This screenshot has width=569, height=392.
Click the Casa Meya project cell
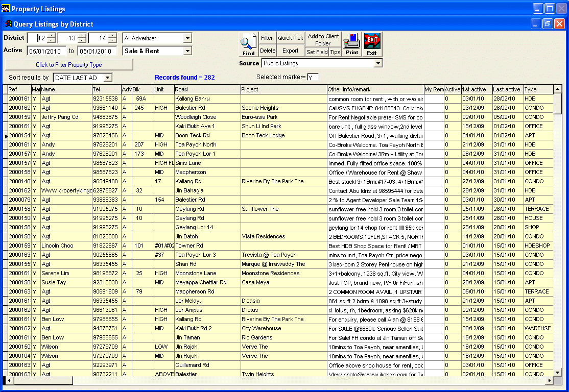[284, 282]
